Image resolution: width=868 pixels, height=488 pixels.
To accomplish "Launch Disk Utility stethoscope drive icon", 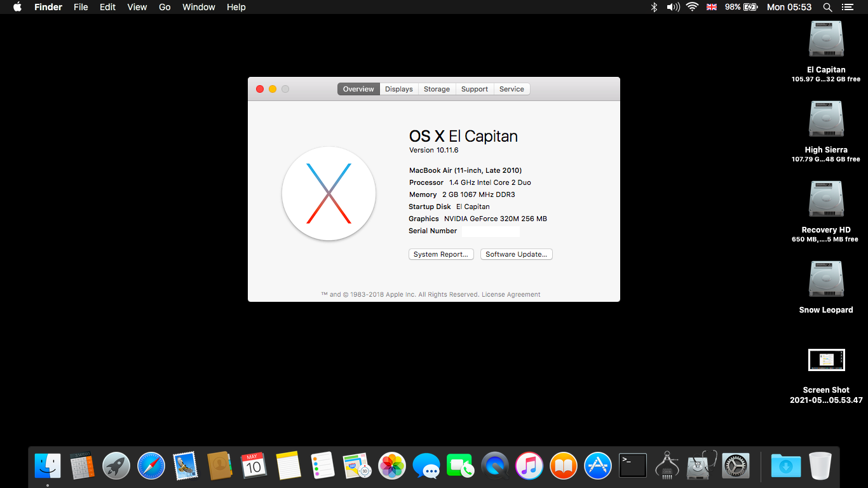I will [702, 466].
